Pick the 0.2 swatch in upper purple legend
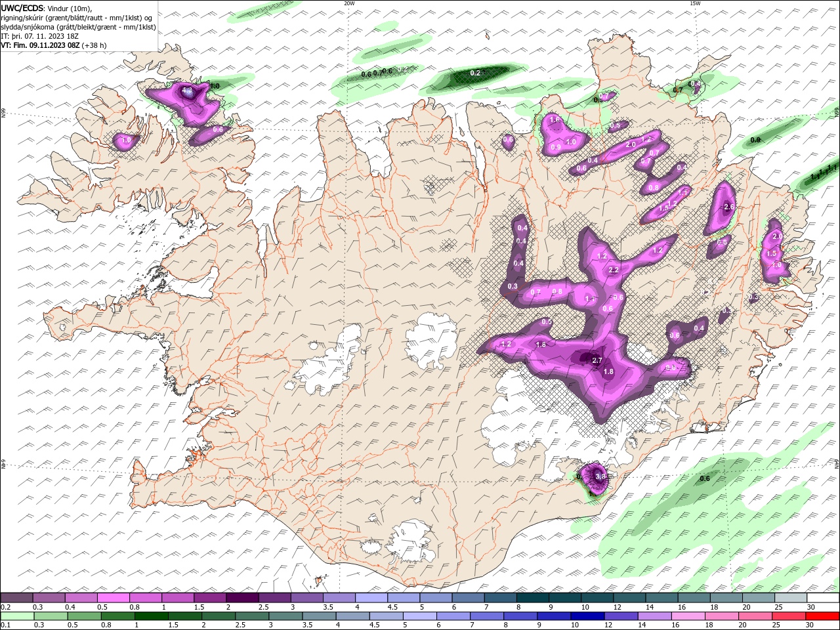The width and height of the screenshot is (840, 630). 16,598
